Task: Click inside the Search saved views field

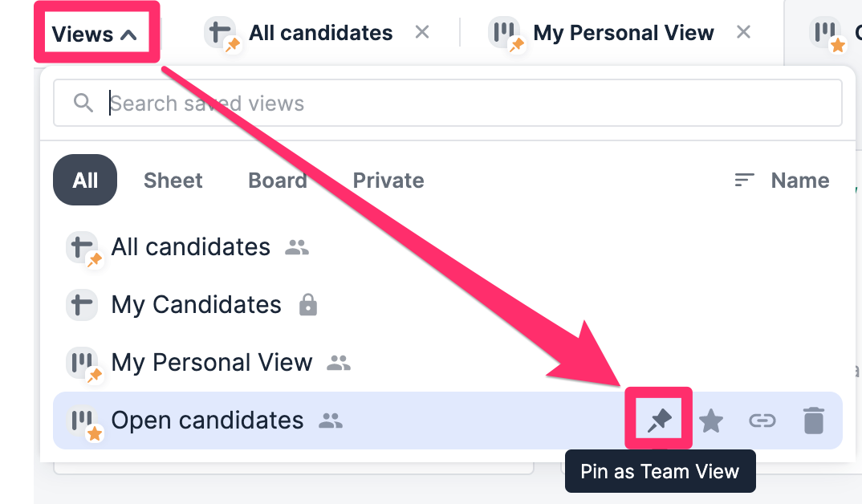Action: pos(321,103)
